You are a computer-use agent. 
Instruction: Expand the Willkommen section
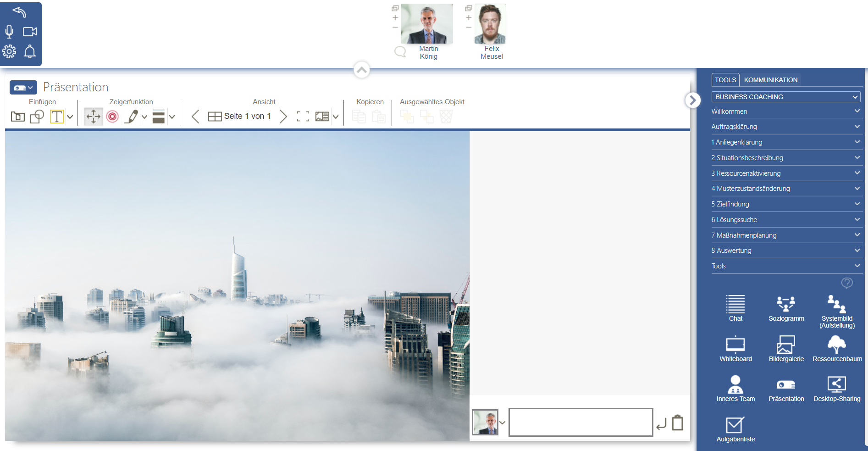pyautogui.click(x=786, y=111)
